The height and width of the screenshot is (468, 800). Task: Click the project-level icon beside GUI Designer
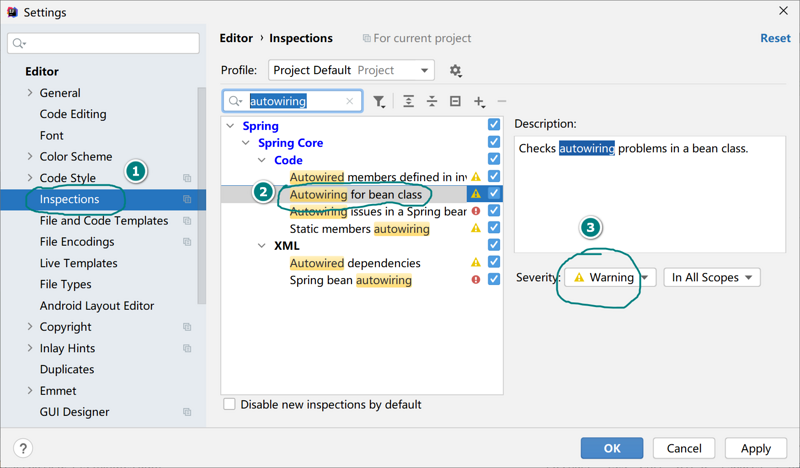[187, 412]
